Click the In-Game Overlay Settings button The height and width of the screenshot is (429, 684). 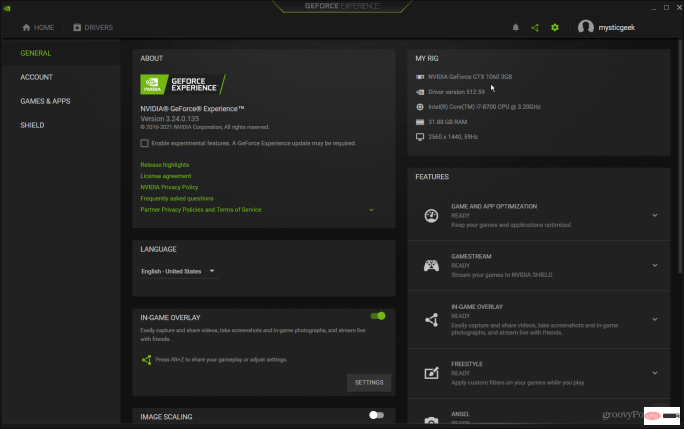pyautogui.click(x=369, y=382)
